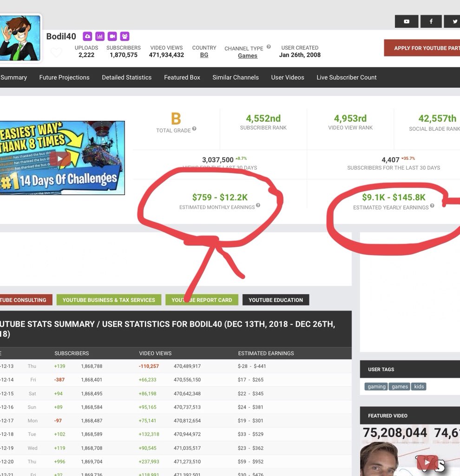The image size is (460, 476).
Task: Click the $28 - $441 earnings cell
Action: pyautogui.click(x=251, y=366)
